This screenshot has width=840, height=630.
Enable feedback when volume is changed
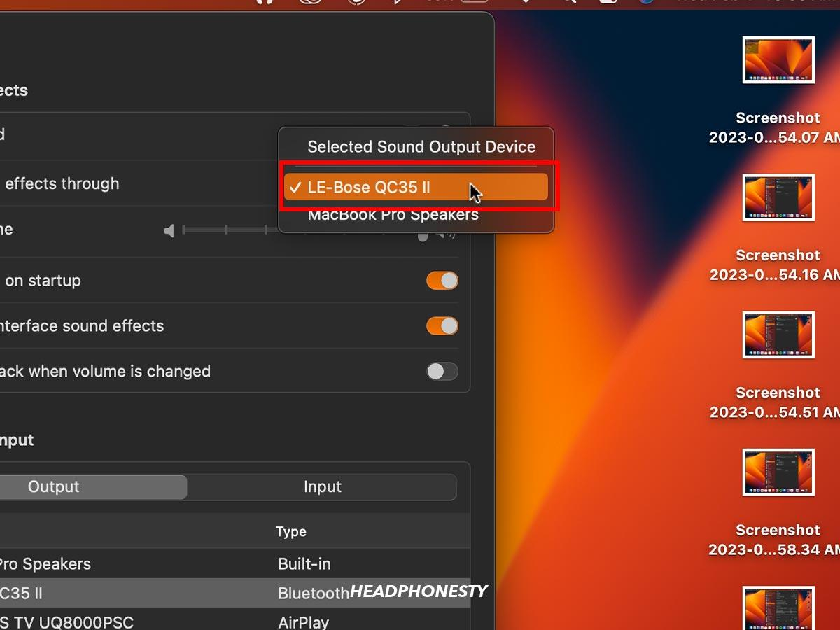pyautogui.click(x=442, y=371)
